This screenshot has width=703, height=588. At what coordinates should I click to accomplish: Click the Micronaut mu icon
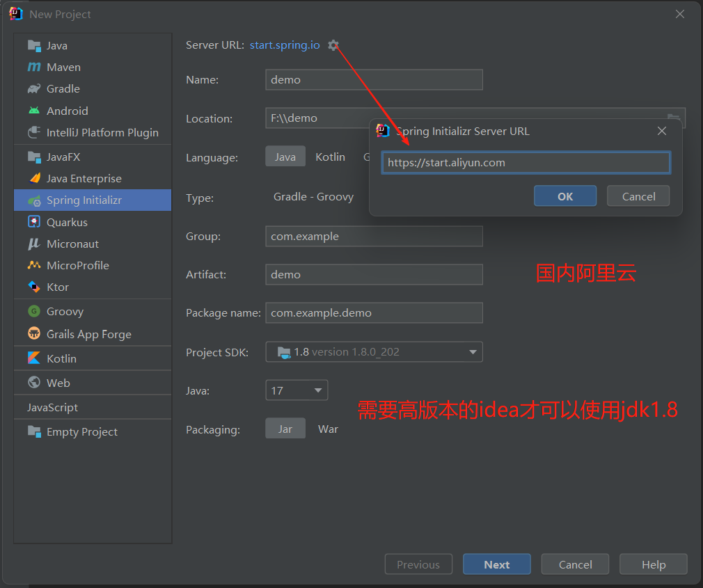pyautogui.click(x=34, y=244)
